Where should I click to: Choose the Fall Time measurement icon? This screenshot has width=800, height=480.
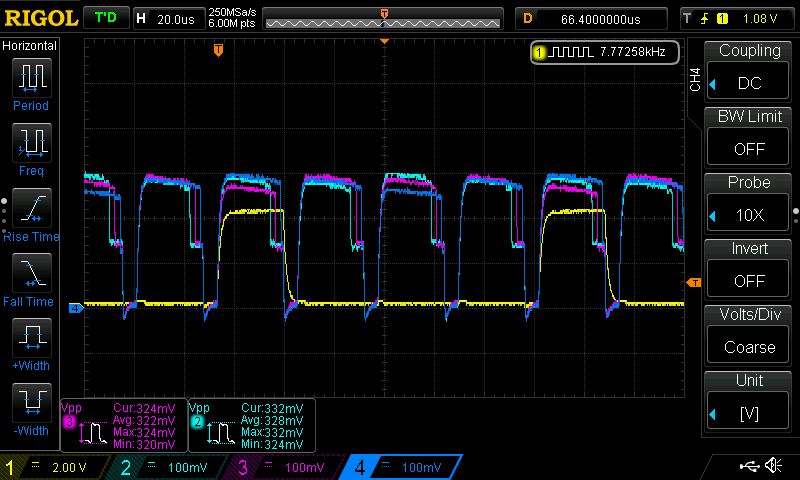coord(34,273)
